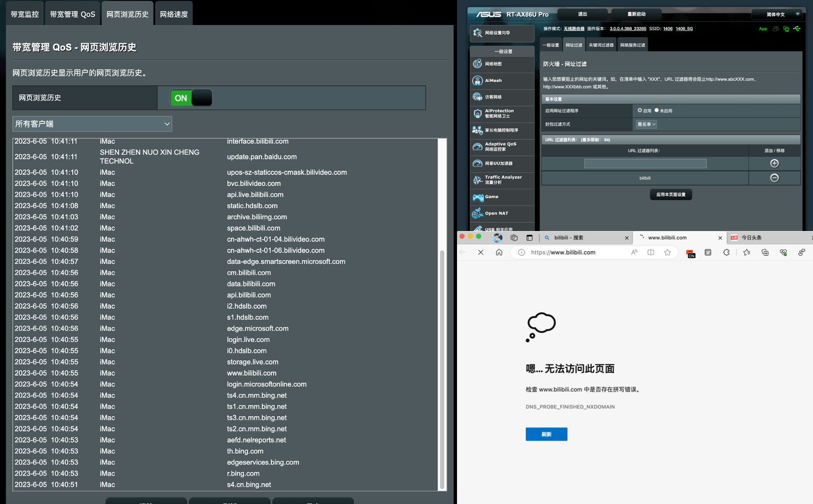
Task: Switch to 网页浏览历史 tab
Action: 128,14
